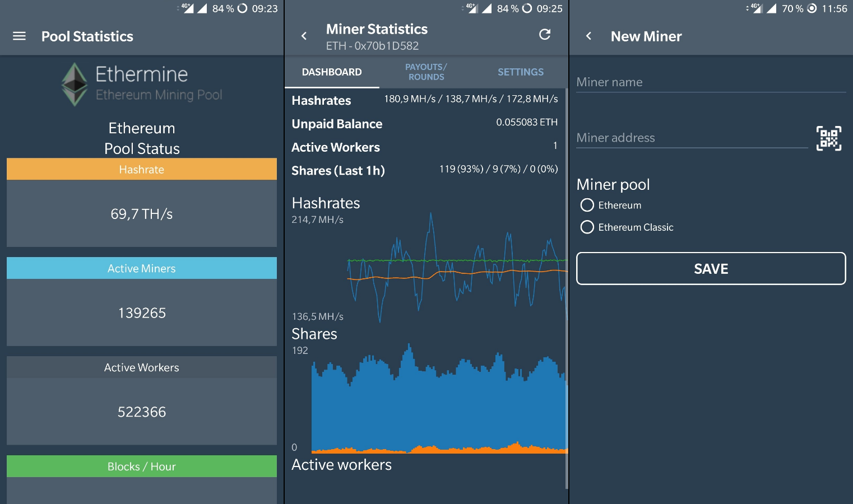Tap the Active Workers card header
Viewport: 853px width, 504px height.
coord(142,367)
